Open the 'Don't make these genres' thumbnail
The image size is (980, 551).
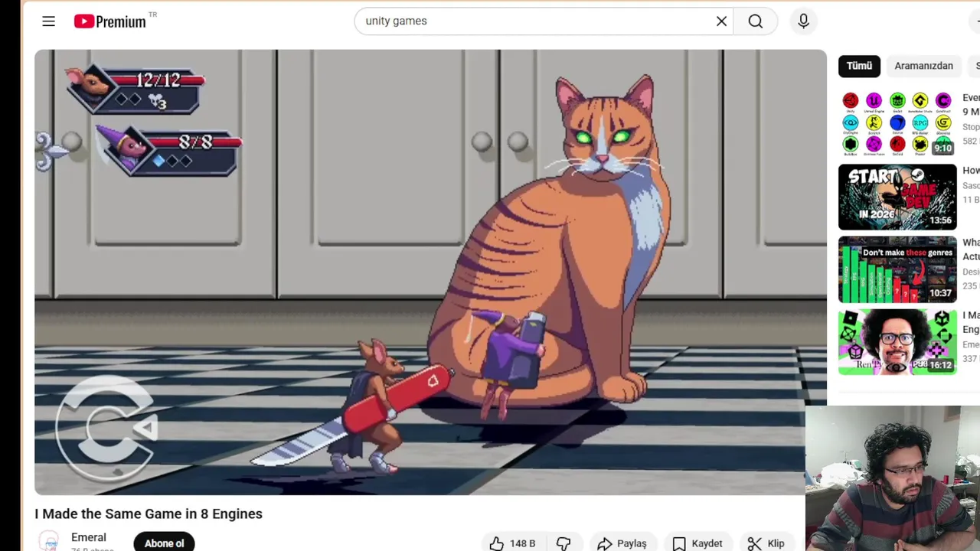(x=897, y=269)
